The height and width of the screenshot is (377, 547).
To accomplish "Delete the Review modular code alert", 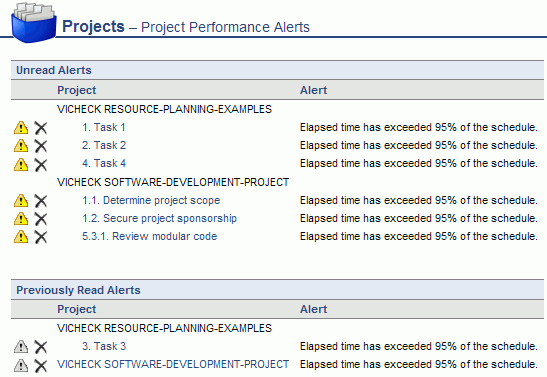I will click(x=41, y=237).
